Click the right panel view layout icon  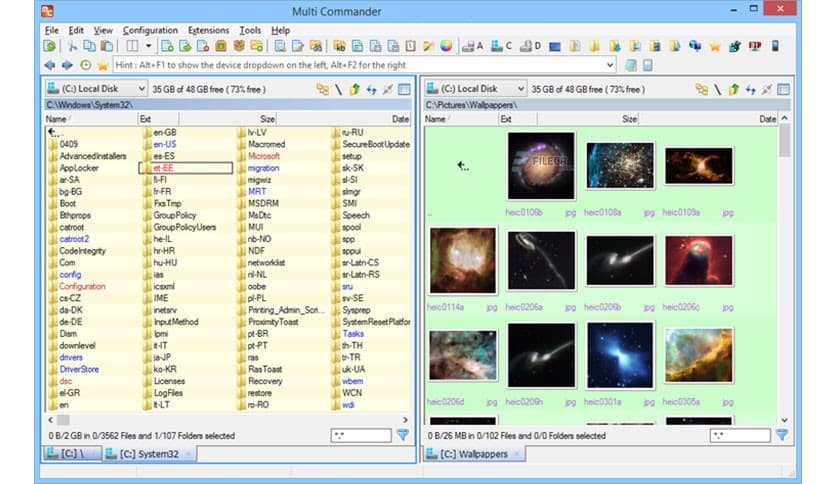[x=783, y=89]
